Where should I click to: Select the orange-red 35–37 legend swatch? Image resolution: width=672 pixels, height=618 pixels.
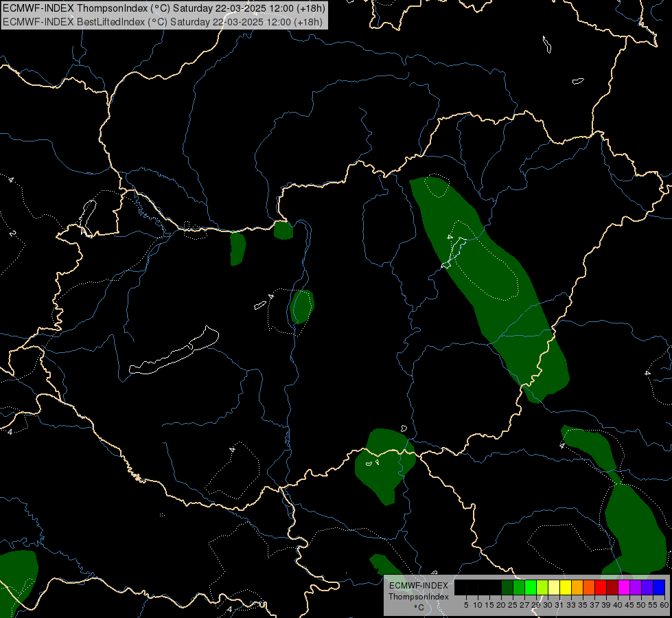(589, 587)
